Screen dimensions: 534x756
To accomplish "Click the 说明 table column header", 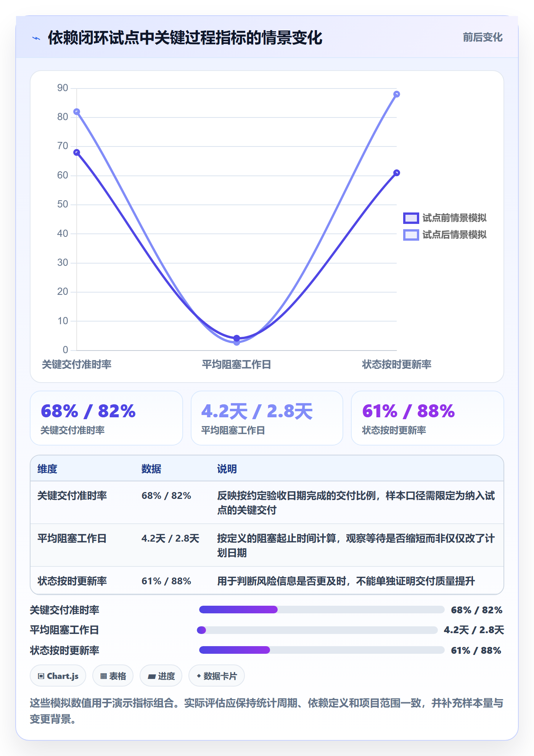I will 227,469.
